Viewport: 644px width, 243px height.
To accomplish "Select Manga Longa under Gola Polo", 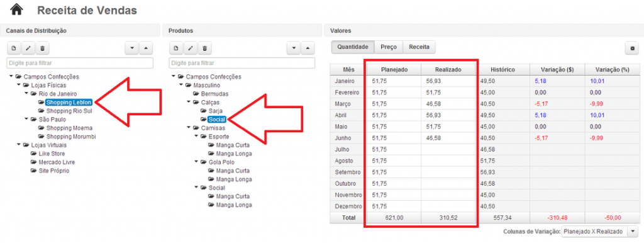I will [x=234, y=179].
